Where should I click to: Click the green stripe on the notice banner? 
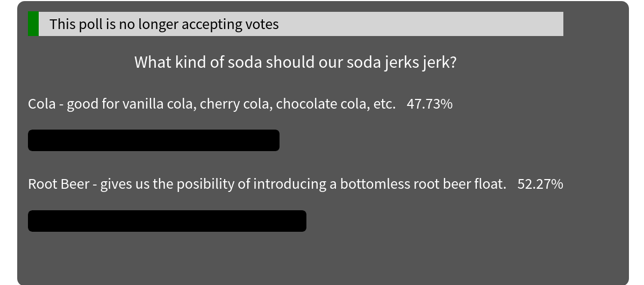[33, 24]
